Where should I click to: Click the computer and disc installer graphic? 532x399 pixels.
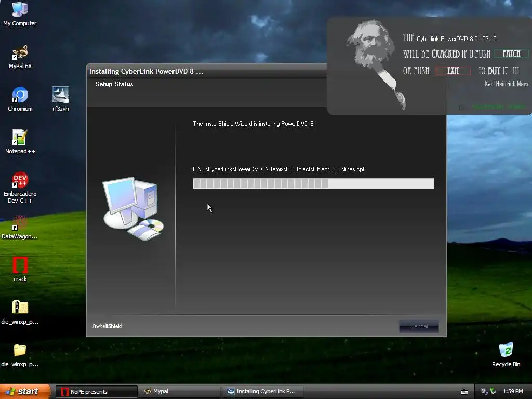coord(133,209)
